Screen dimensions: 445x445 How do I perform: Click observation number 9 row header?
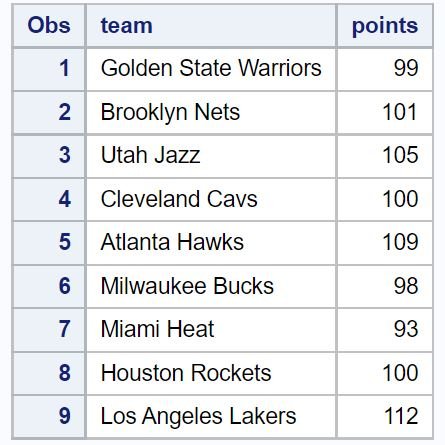[x=49, y=417]
